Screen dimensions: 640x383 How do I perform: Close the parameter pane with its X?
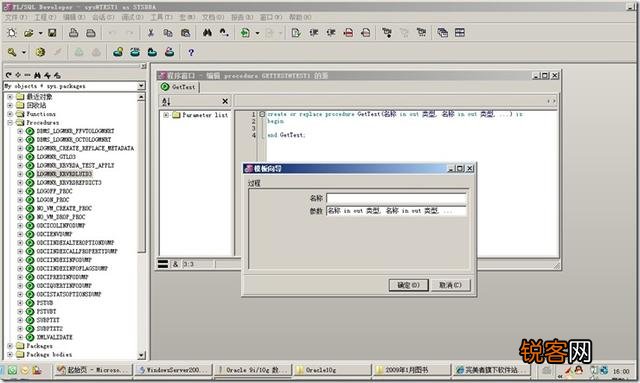(x=225, y=101)
